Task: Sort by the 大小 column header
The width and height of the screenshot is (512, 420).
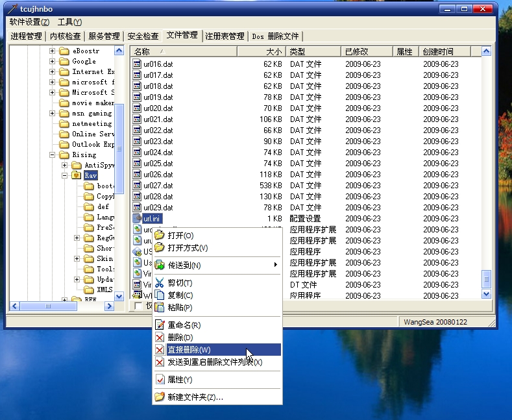Action: point(262,51)
